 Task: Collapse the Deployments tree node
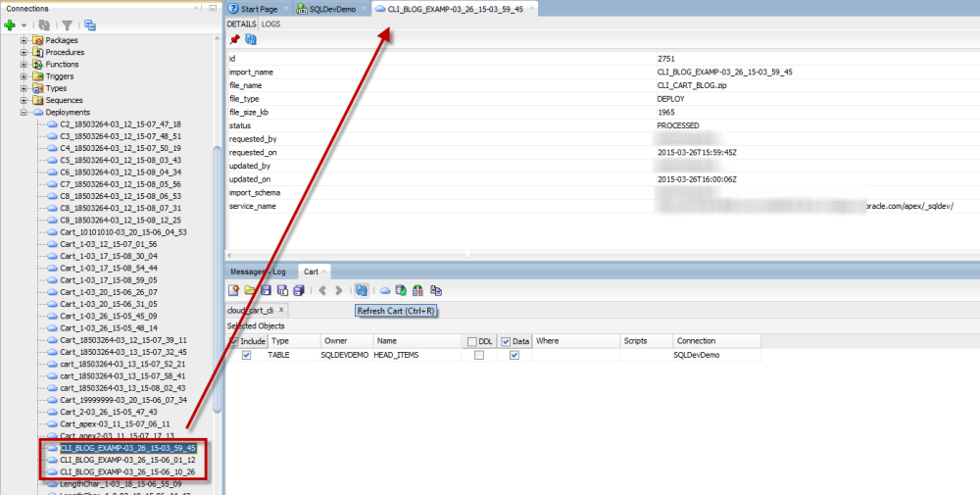click(24, 112)
